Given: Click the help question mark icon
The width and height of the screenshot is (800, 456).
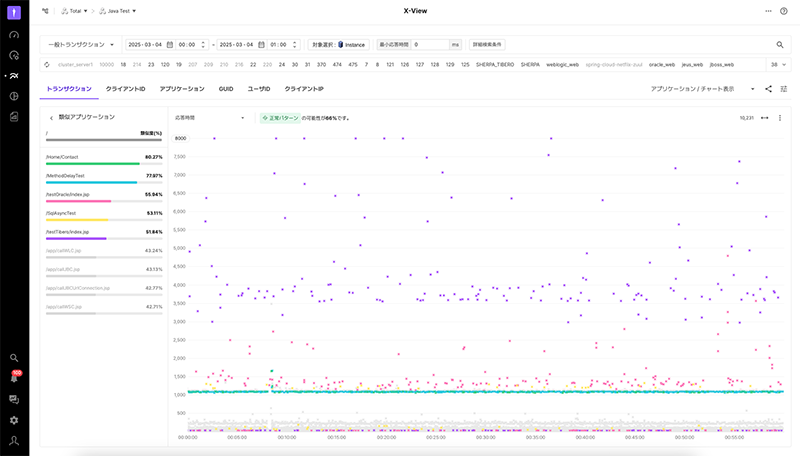Looking at the screenshot, I should click(783, 11).
